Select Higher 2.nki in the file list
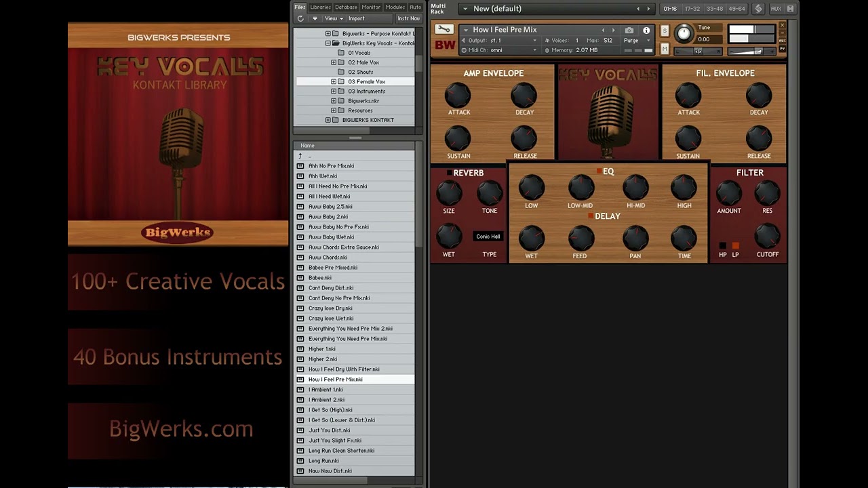Viewport: 868px width, 488px height. (355, 359)
